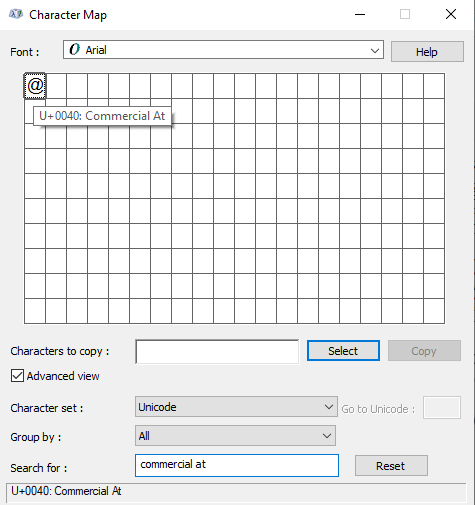Click the status bar text U+0040: Commercial At
This screenshot has width=475, height=505.
66,491
